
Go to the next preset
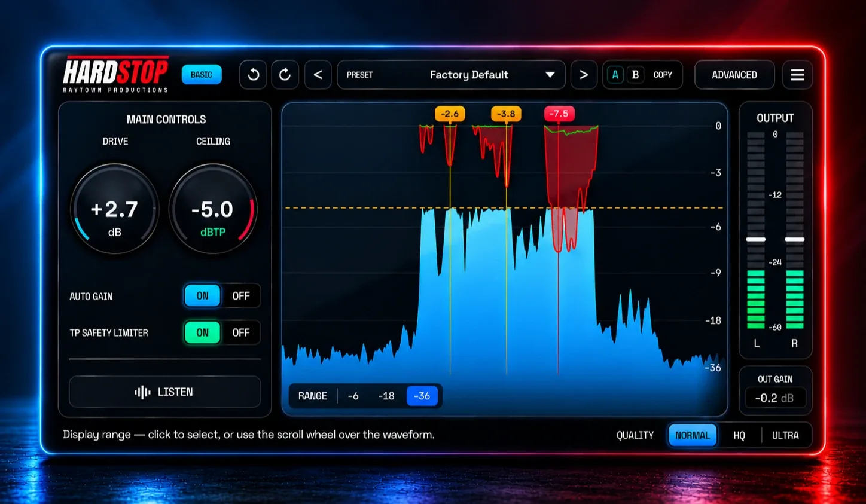584,75
